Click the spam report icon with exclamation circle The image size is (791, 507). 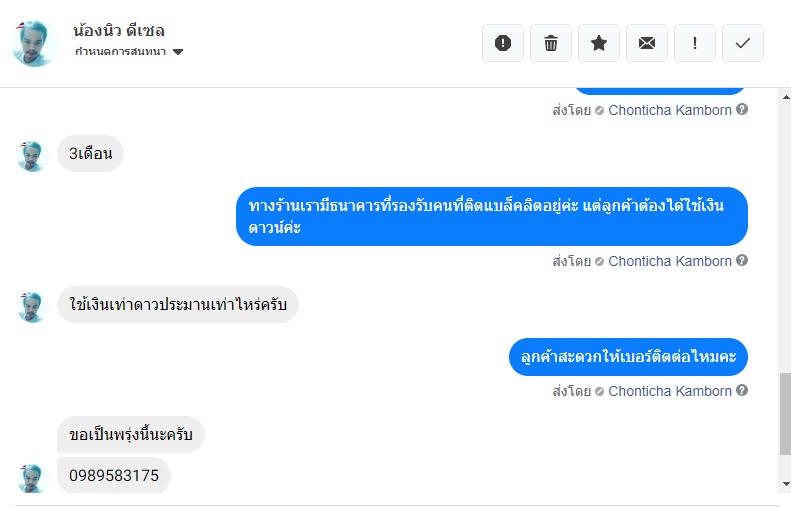click(x=503, y=43)
